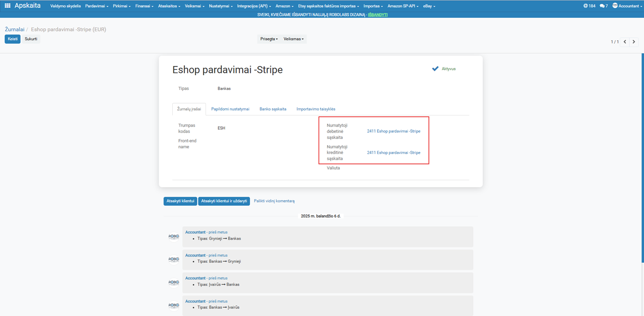Open the Amazon dropdown menu

(284, 6)
